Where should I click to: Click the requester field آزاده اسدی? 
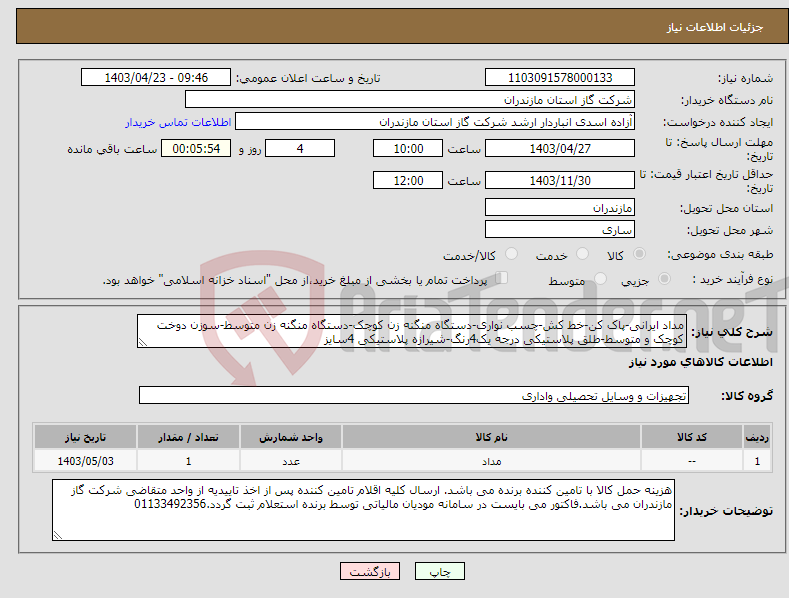tap(435, 122)
